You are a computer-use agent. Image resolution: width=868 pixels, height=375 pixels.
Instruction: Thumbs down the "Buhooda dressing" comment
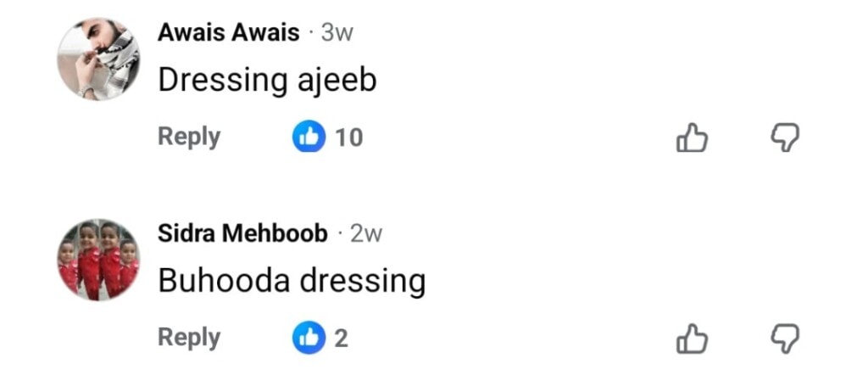784,339
